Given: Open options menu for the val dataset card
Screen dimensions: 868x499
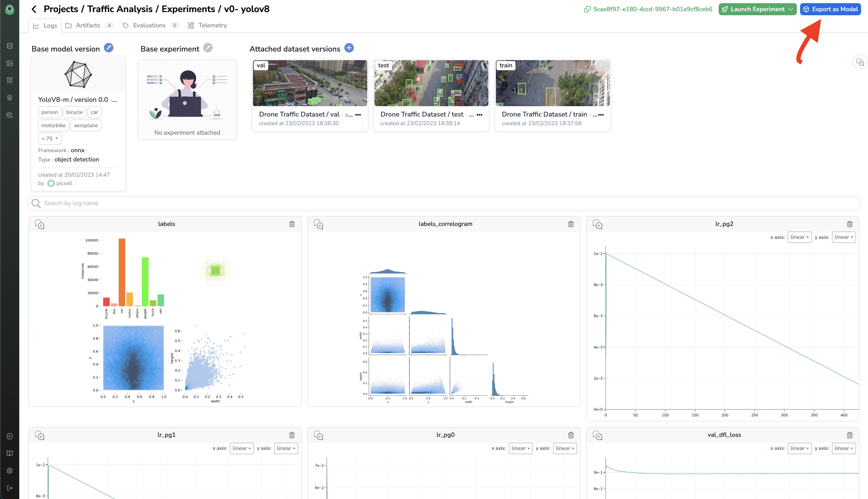Looking at the screenshot, I should point(358,115).
